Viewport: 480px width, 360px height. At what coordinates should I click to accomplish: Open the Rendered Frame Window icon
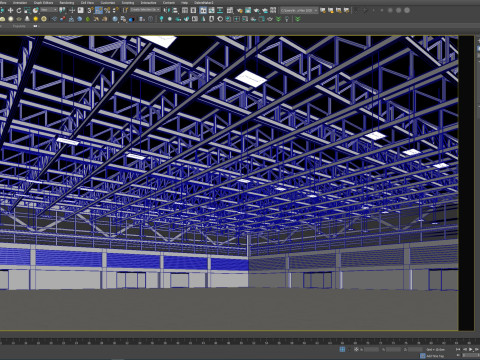tap(248, 10)
